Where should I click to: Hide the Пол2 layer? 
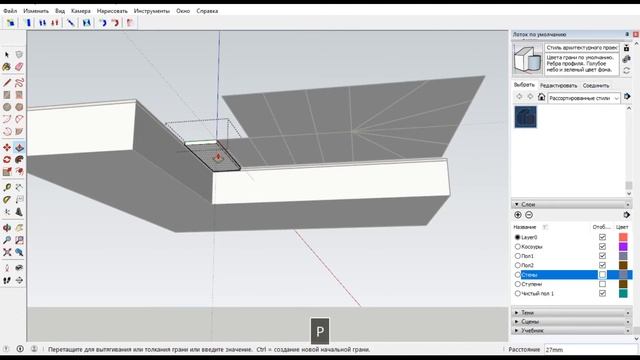pos(602,265)
